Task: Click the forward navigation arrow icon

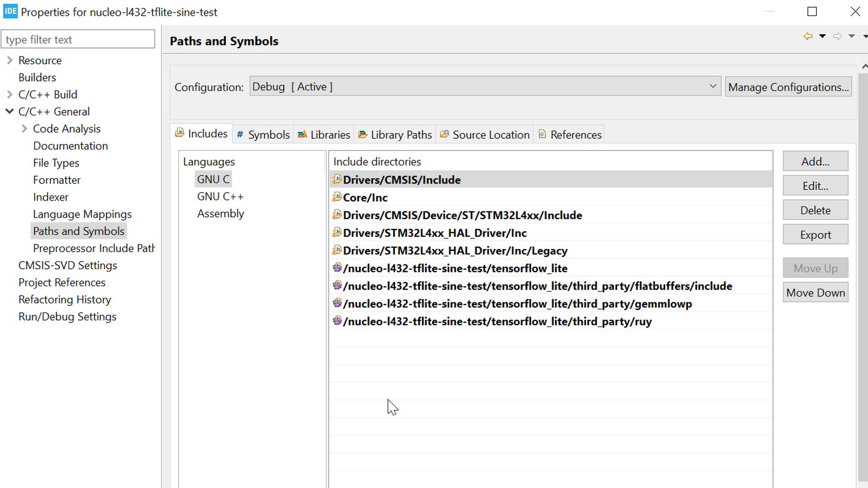Action: pos(837,36)
